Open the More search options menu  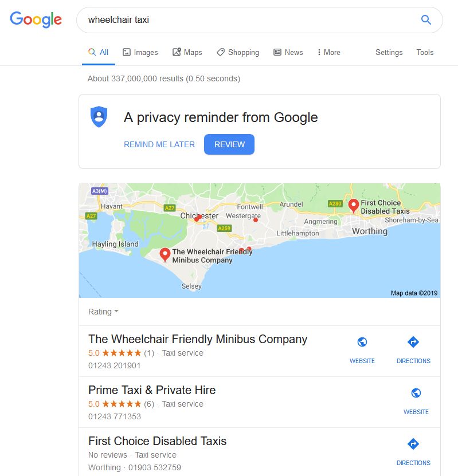click(328, 52)
